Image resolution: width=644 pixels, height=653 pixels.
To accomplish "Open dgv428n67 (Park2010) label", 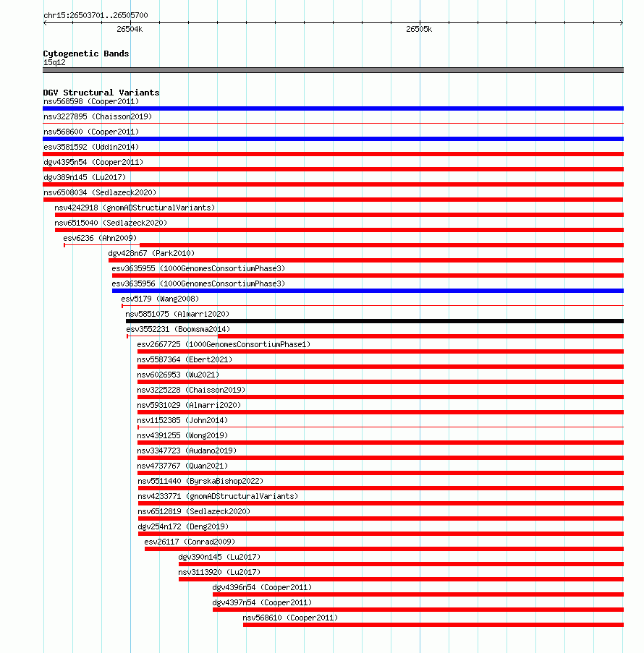I will tap(151, 254).
